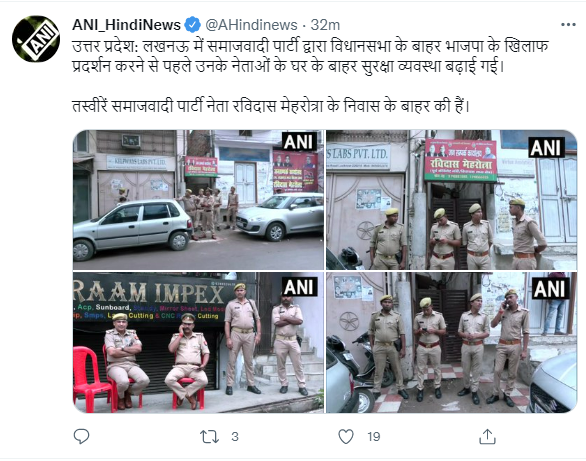Open the three-dot more options menu
Image resolution: width=586 pixels, height=461 pixels.
click(568, 25)
